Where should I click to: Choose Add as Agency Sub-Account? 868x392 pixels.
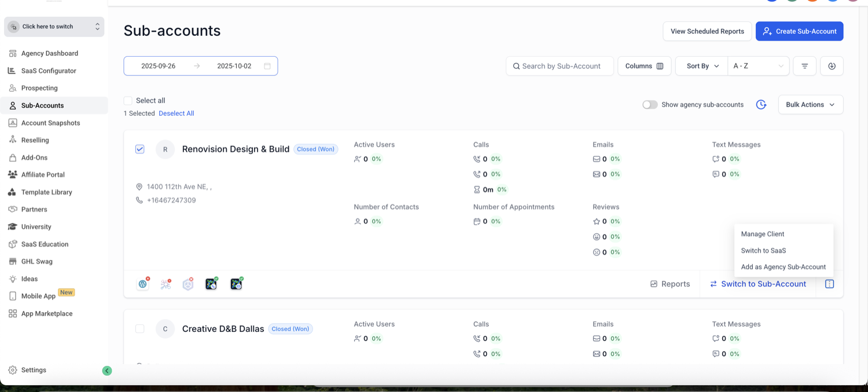[x=783, y=267]
